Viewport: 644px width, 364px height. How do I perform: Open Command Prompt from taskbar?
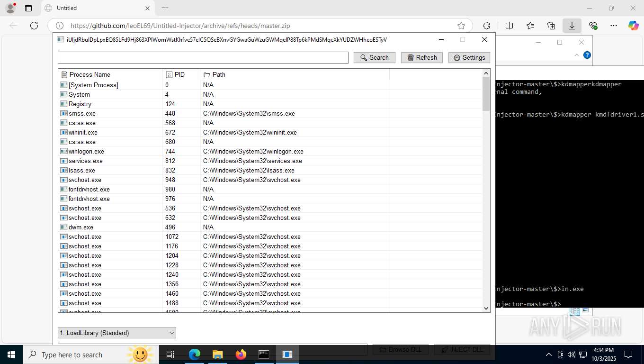click(264, 355)
